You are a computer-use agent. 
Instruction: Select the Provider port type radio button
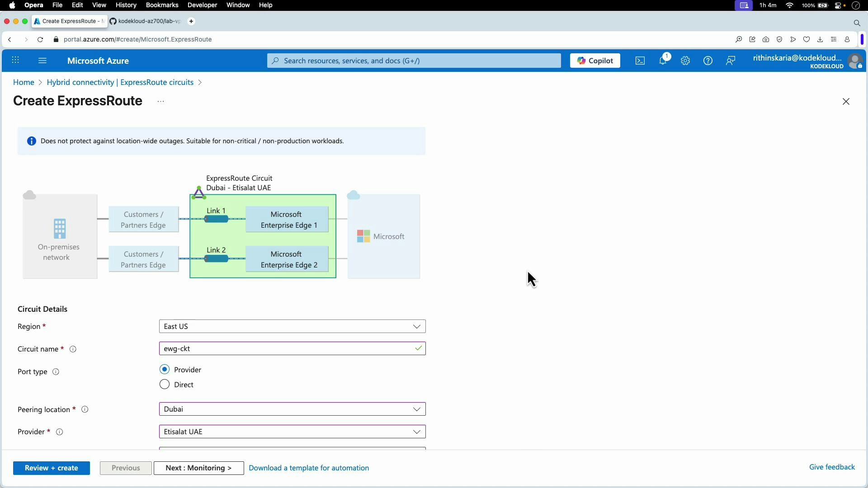165,369
